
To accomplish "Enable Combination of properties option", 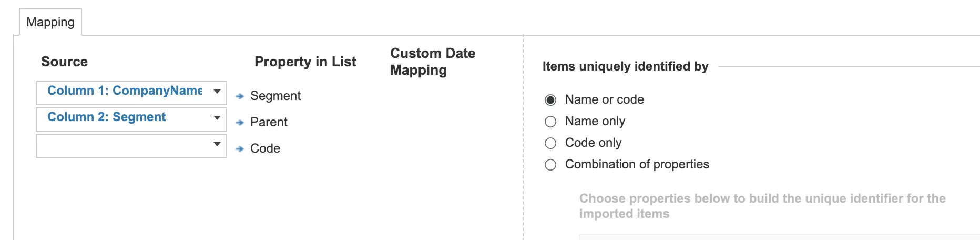I will (x=550, y=165).
